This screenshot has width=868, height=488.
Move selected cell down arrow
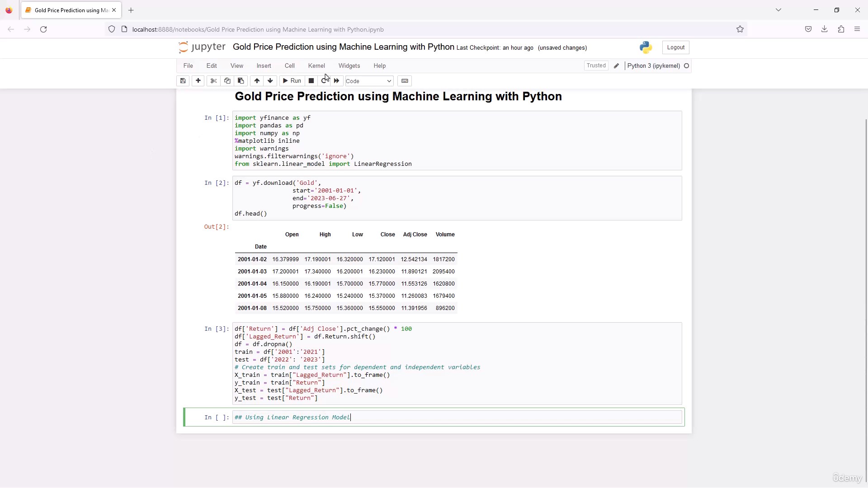tap(270, 81)
